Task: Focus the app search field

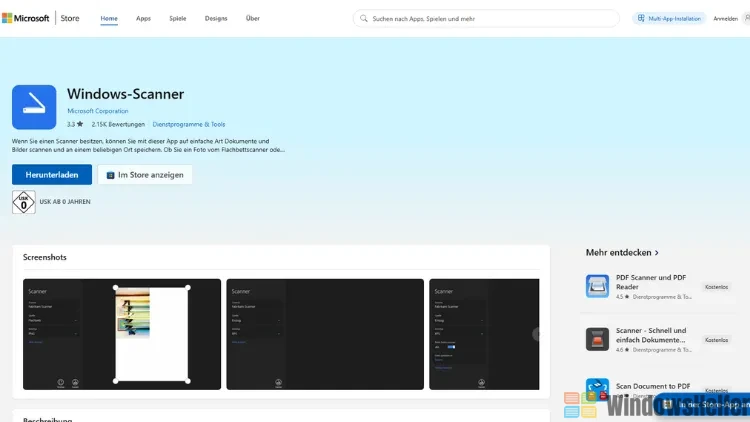Action: (x=486, y=19)
